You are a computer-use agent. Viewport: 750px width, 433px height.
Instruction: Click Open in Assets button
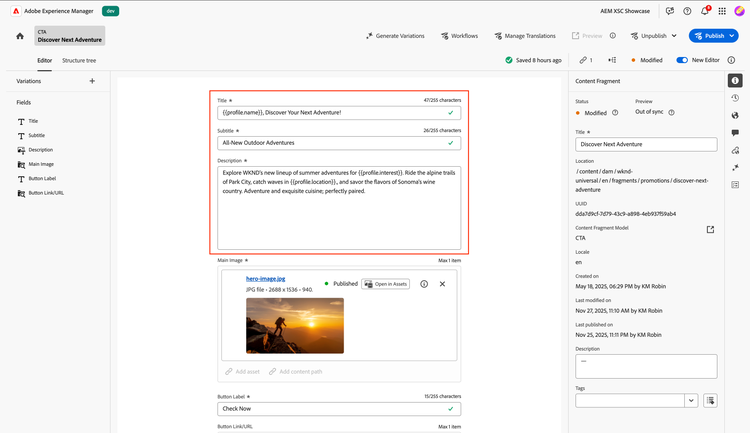(385, 284)
